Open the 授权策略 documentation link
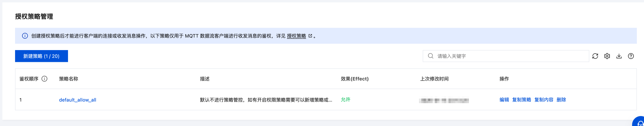This screenshot has width=644, height=126. pyautogui.click(x=296, y=36)
